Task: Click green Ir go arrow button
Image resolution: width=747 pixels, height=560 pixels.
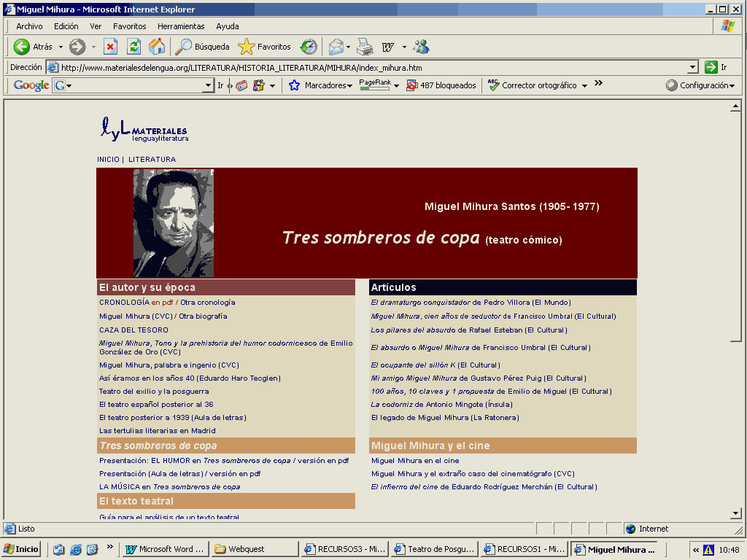Action: click(x=711, y=67)
